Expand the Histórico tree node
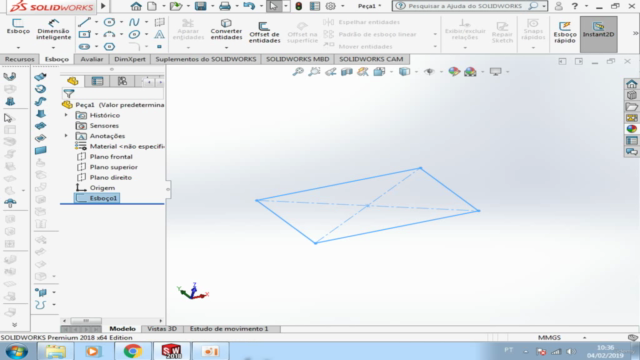The height and width of the screenshot is (360, 640). click(x=66, y=115)
